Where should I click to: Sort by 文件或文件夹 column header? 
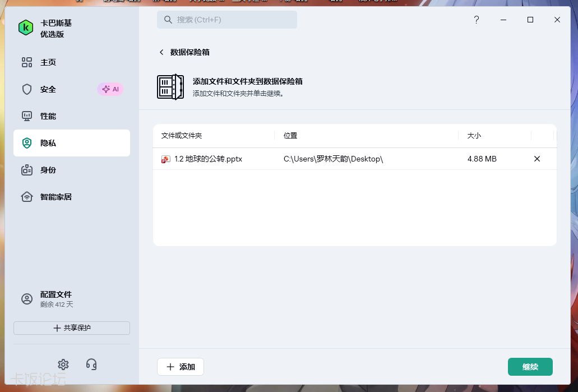pos(182,136)
